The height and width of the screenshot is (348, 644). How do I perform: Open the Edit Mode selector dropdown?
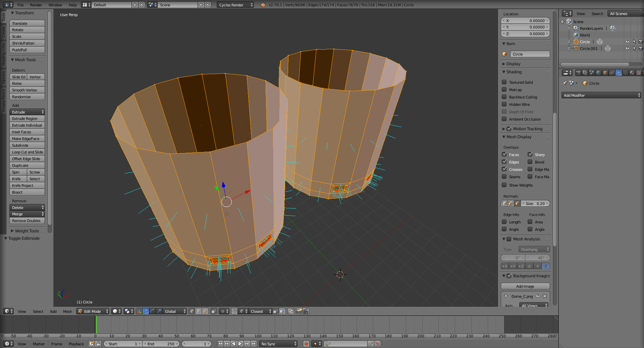pos(93,311)
